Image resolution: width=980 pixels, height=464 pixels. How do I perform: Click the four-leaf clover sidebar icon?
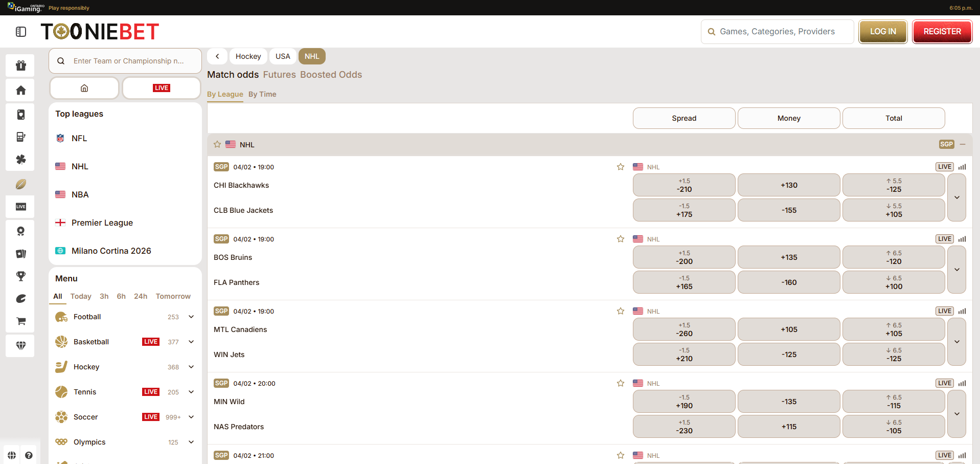click(20, 160)
